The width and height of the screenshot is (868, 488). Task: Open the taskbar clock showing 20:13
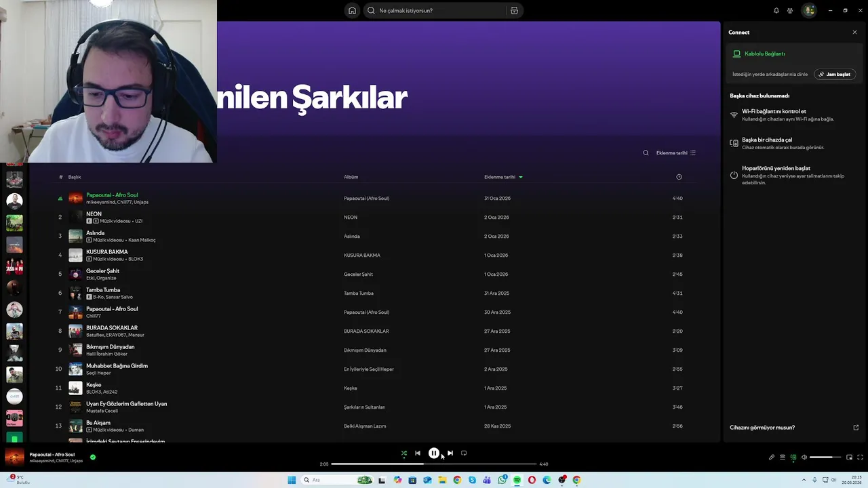(x=852, y=480)
